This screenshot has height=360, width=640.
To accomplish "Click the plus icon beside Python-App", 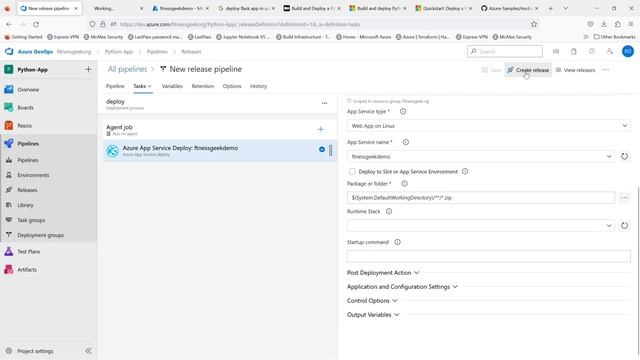I will click(x=88, y=69).
